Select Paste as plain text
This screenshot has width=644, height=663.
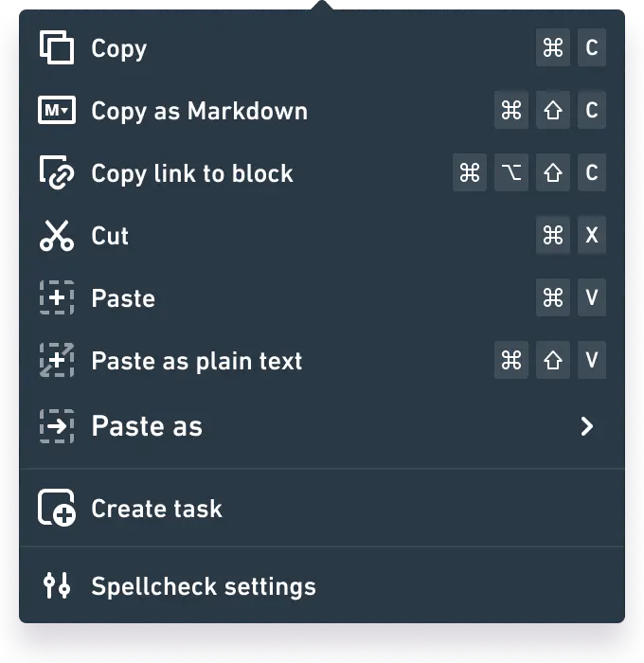pos(197,361)
